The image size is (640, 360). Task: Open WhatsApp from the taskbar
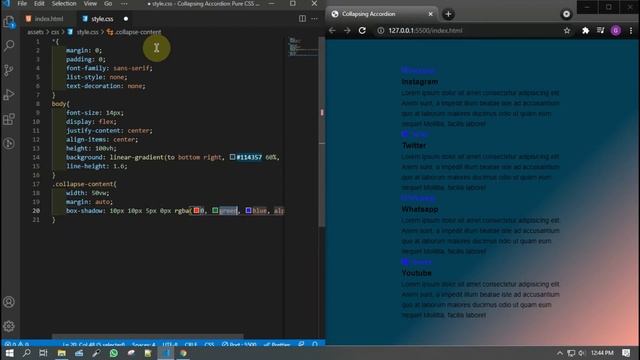tap(113, 353)
